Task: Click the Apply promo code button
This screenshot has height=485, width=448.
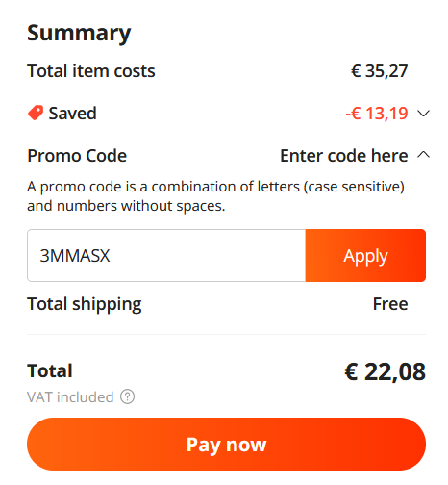Action: (365, 255)
